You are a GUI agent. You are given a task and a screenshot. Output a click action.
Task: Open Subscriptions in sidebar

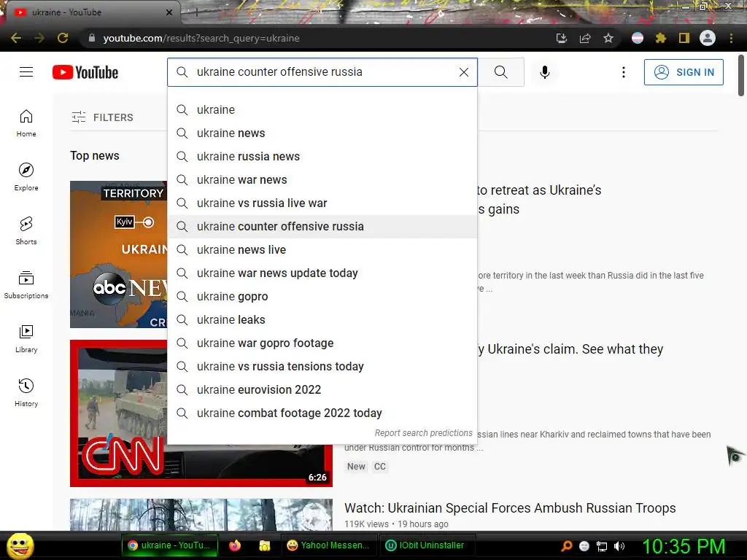click(26, 285)
